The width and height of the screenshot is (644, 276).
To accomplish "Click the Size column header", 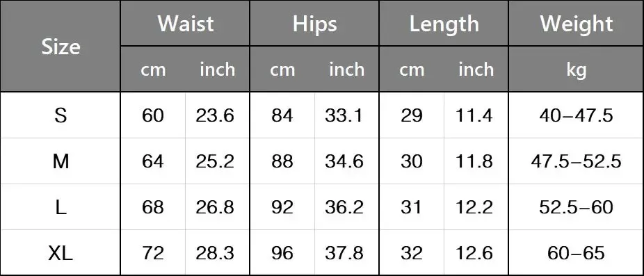I will click(x=61, y=47).
